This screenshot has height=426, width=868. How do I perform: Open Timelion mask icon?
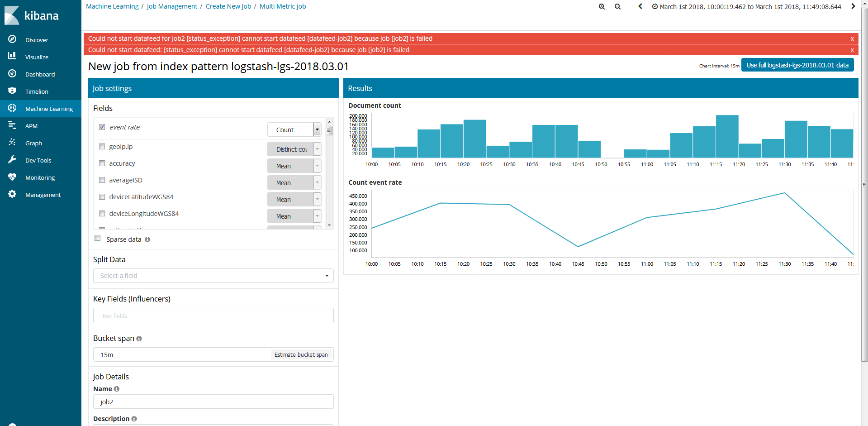pyautogui.click(x=12, y=91)
